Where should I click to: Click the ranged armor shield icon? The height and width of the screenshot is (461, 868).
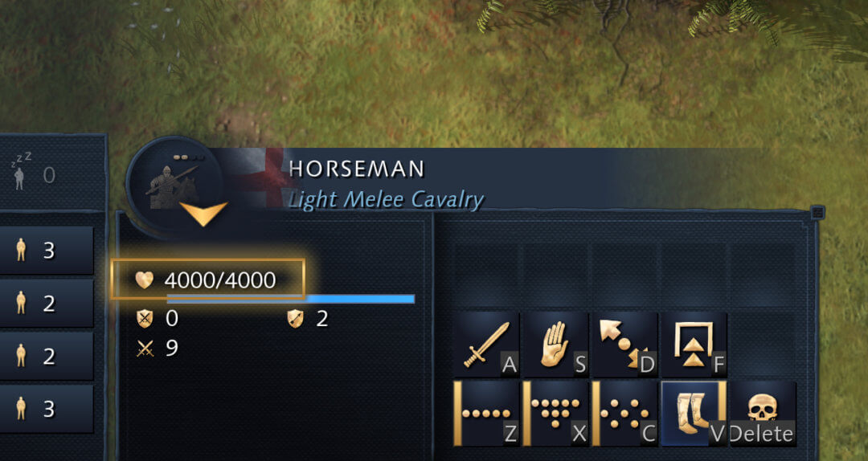295,319
